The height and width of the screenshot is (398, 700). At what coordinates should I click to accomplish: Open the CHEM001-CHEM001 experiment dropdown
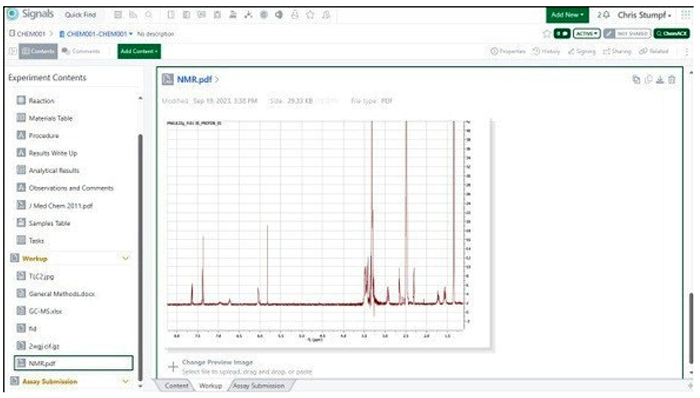[130, 34]
